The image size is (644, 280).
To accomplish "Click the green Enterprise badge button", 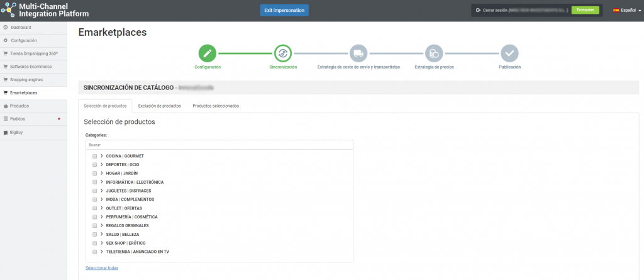I will (x=585, y=11).
